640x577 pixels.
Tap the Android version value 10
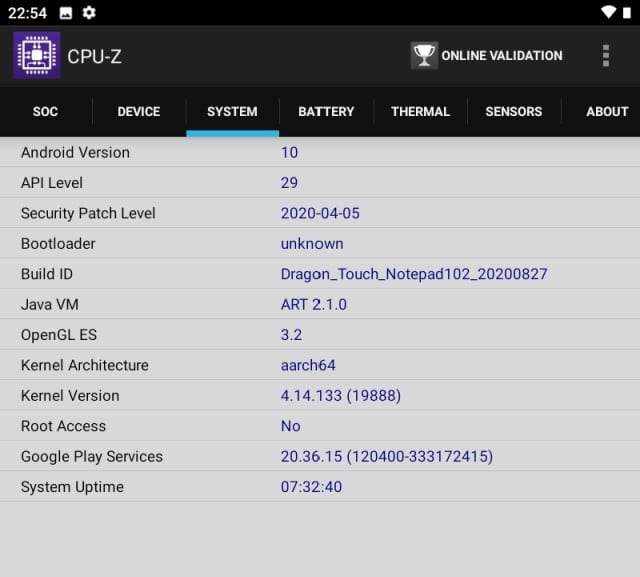coord(289,152)
